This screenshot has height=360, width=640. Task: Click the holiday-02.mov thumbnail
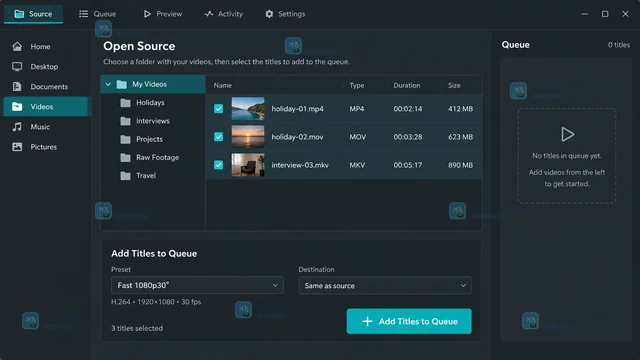coord(248,137)
